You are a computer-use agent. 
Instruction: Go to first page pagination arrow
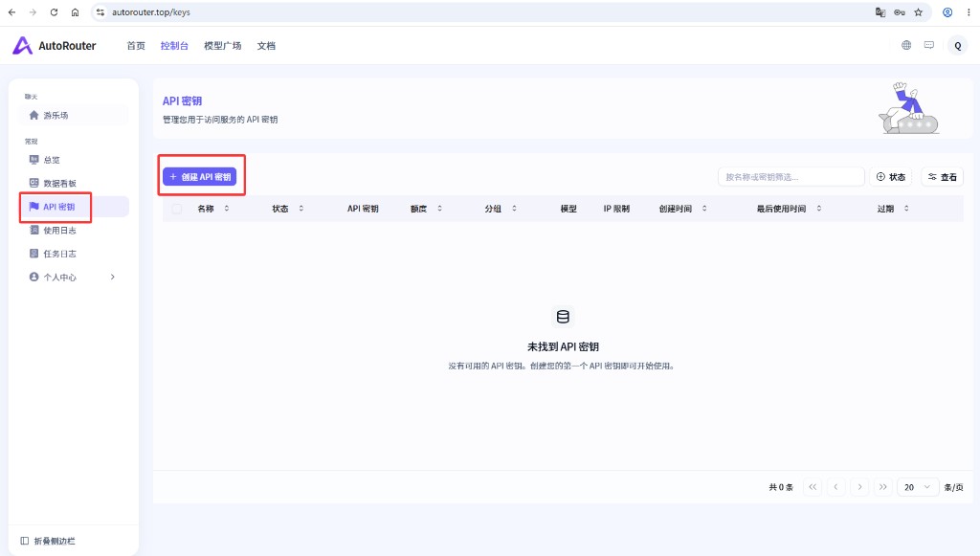[813, 487]
